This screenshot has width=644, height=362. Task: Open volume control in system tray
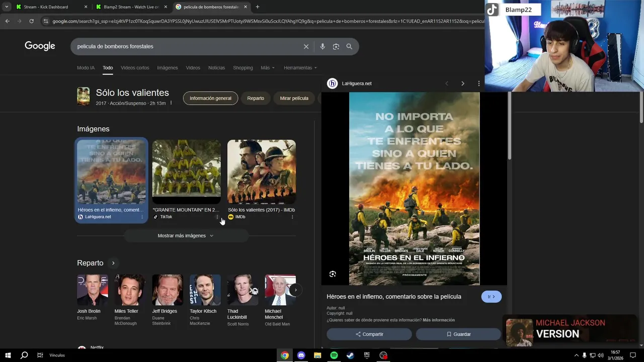tap(600, 355)
